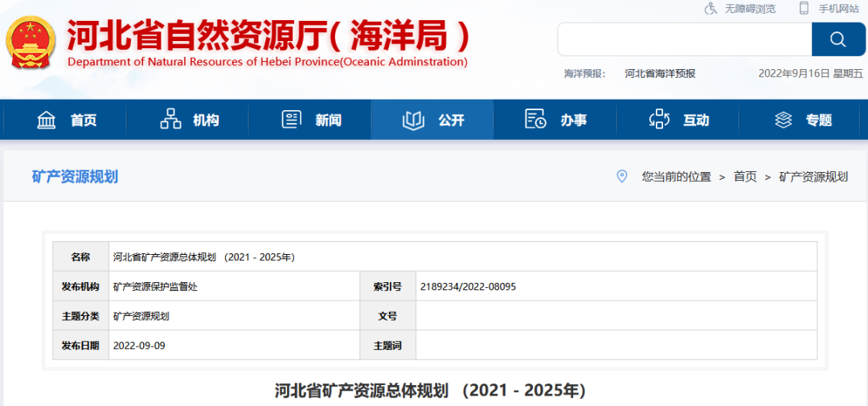The height and width of the screenshot is (406, 868).
Task: Open 无障碍浏览 accessibility browsing link
Action: (750, 9)
